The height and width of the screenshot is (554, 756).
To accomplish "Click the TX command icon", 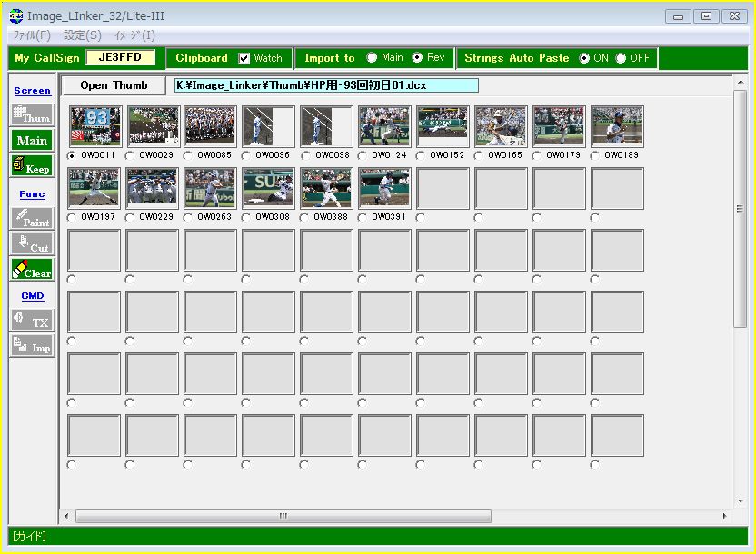I will point(32,320).
